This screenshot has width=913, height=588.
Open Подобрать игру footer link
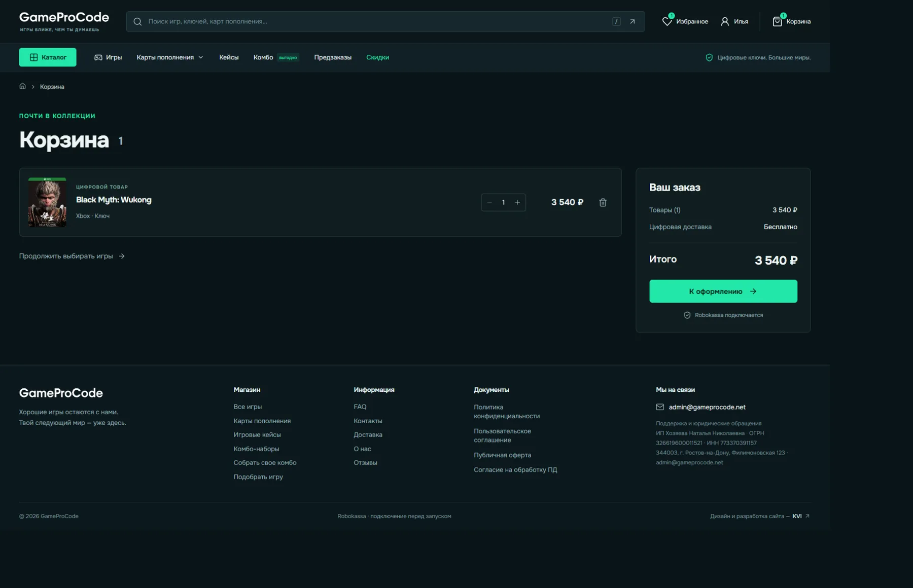pos(258,476)
